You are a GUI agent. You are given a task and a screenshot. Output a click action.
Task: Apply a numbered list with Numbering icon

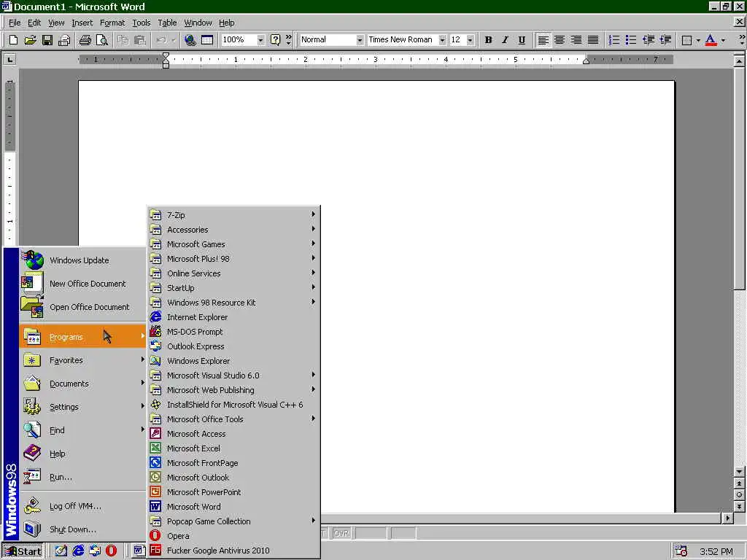pyautogui.click(x=614, y=40)
